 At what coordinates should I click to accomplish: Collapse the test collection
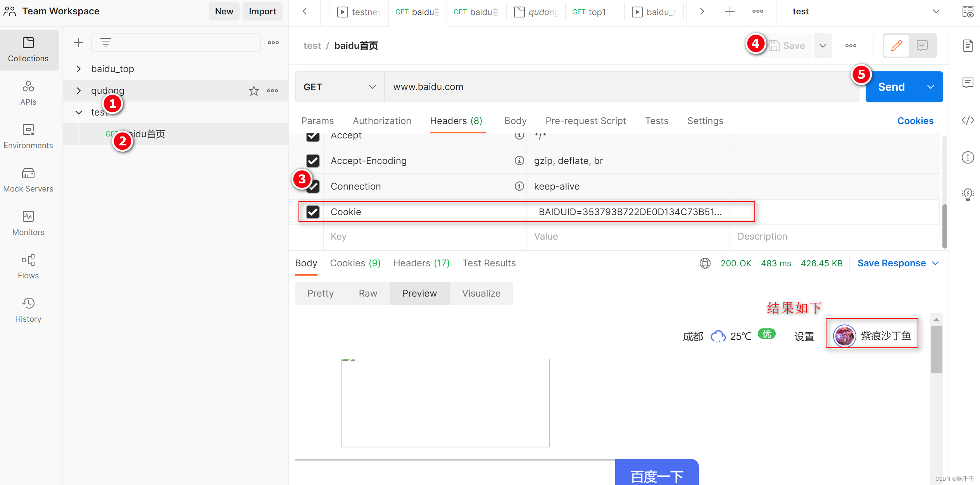click(79, 112)
